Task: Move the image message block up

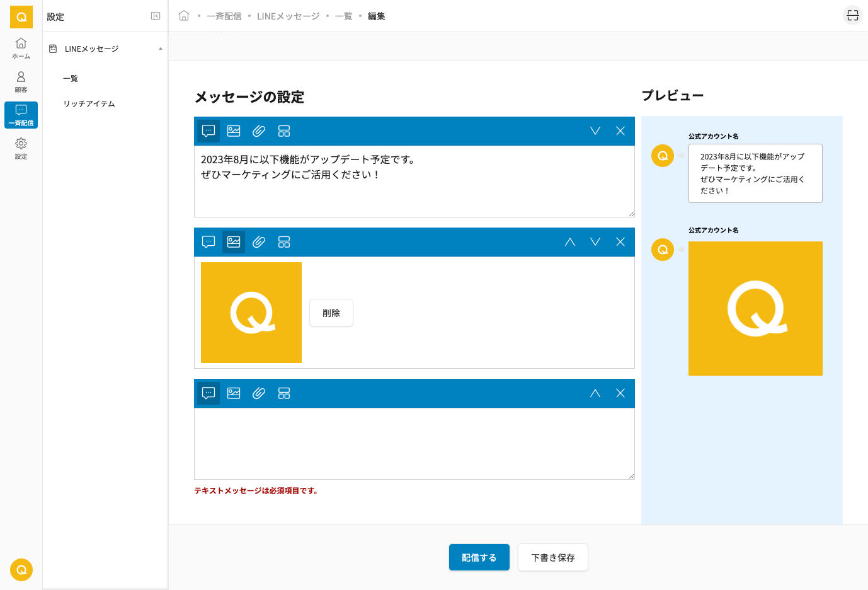Action: click(x=570, y=242)
